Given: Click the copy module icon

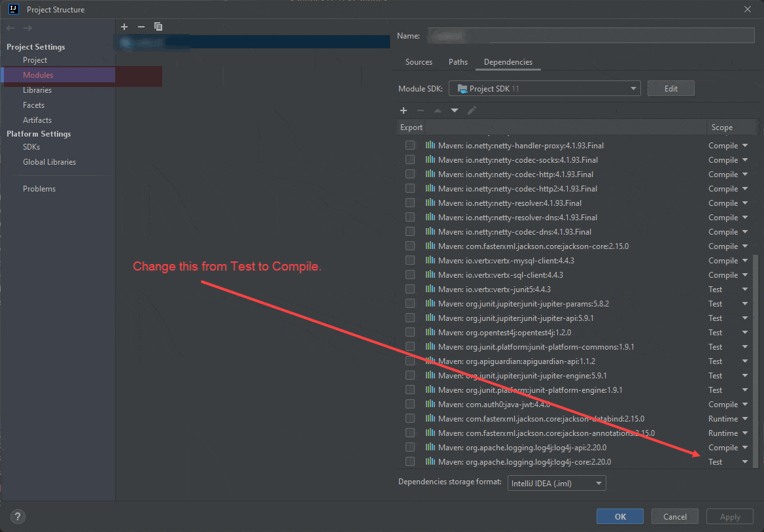Looking at the screenshot, I should click(158, 27).
